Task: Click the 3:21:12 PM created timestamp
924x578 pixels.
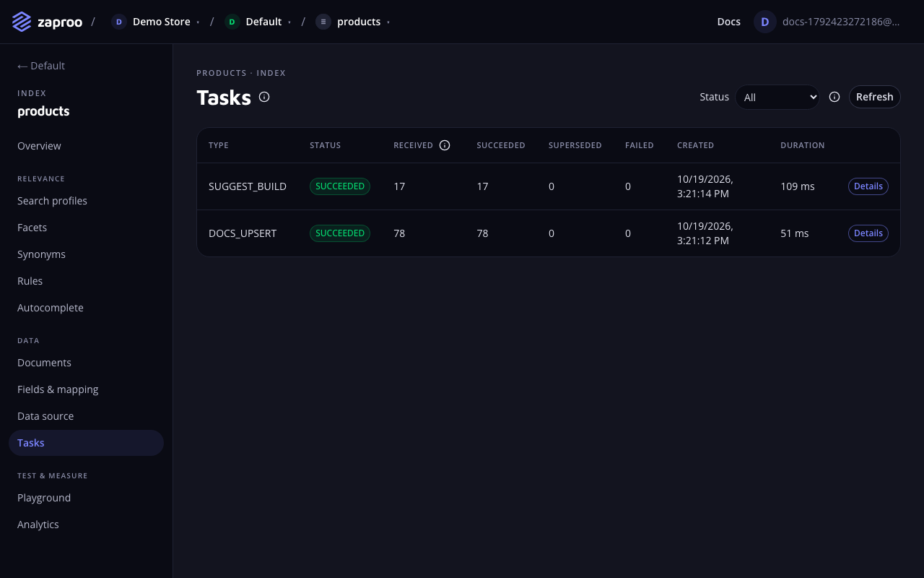Action: [x=705, y=233]
